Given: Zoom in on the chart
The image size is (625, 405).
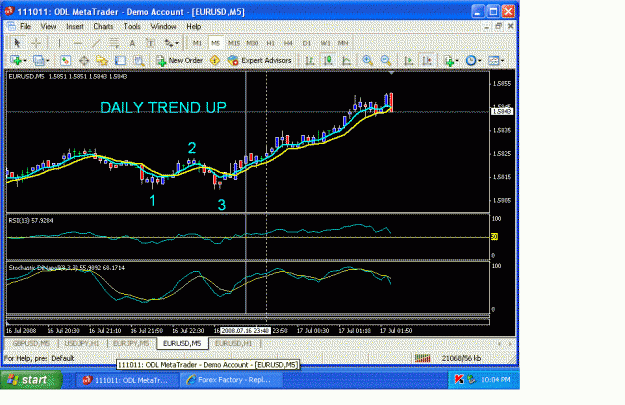Looking at the screenshot, I should click(x=368, y=61).
